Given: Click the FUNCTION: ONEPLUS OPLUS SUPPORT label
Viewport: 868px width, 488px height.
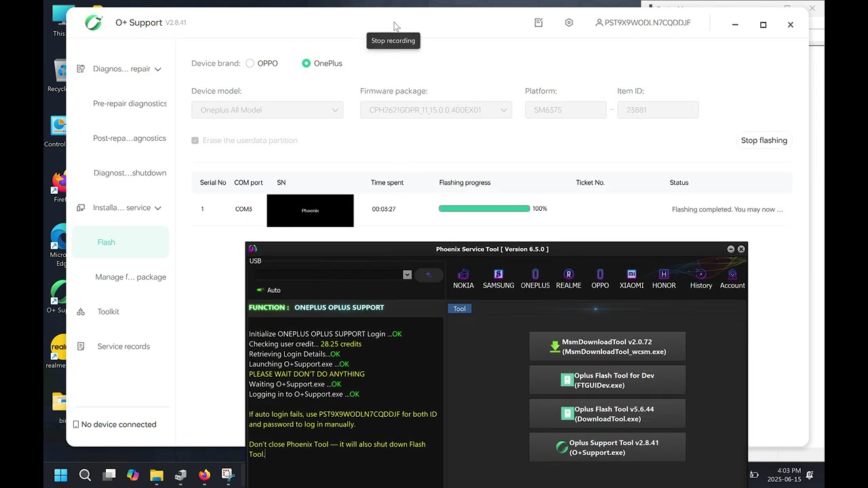Looking at the screenshot, I should [x=317, y=308].
